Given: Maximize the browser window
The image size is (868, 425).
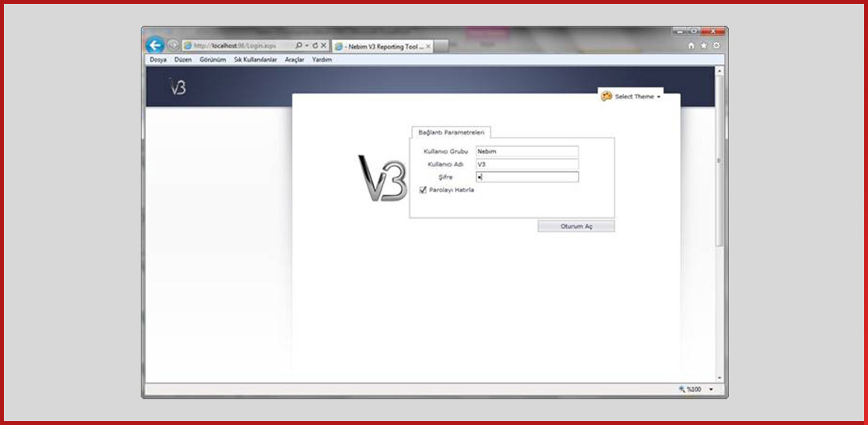Looking at the screenshot, I should 693,31.
